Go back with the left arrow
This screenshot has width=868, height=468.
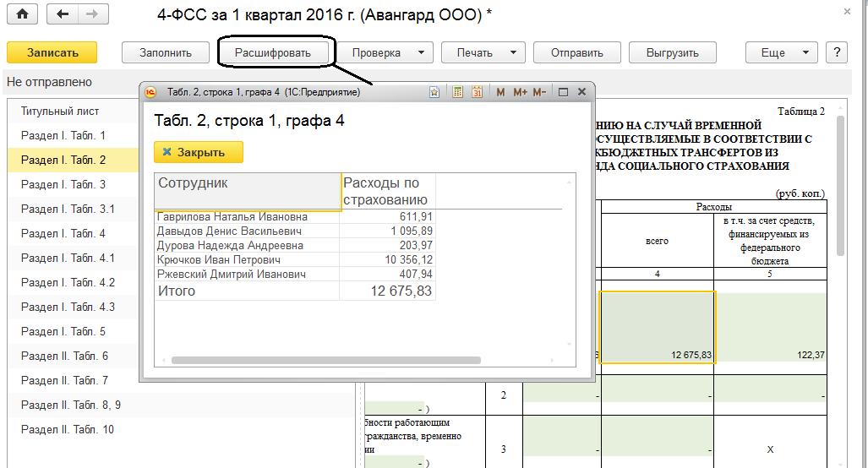coord(63,14)
